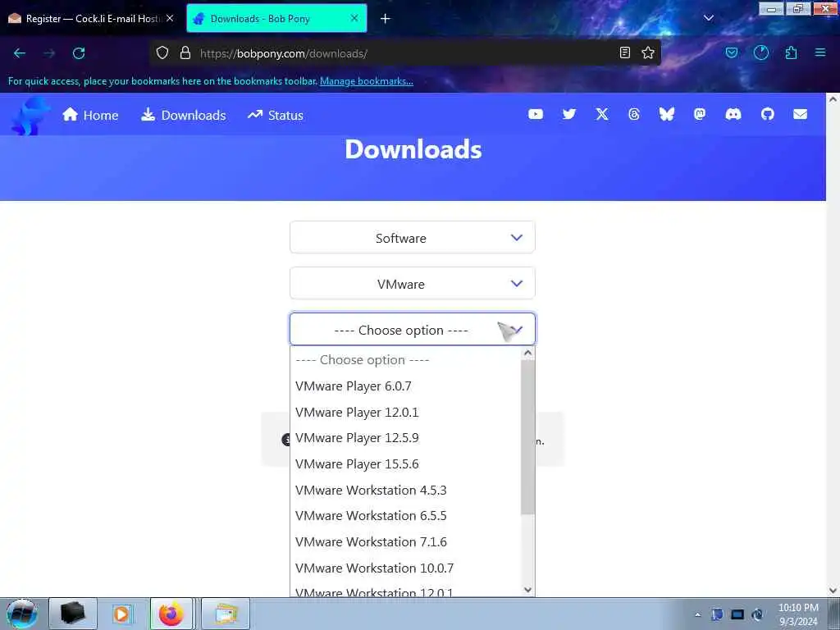Viewport: 840px width, 630px height.
Task: Open YouTube social icon in site header
Action: (x=535, y=114)
